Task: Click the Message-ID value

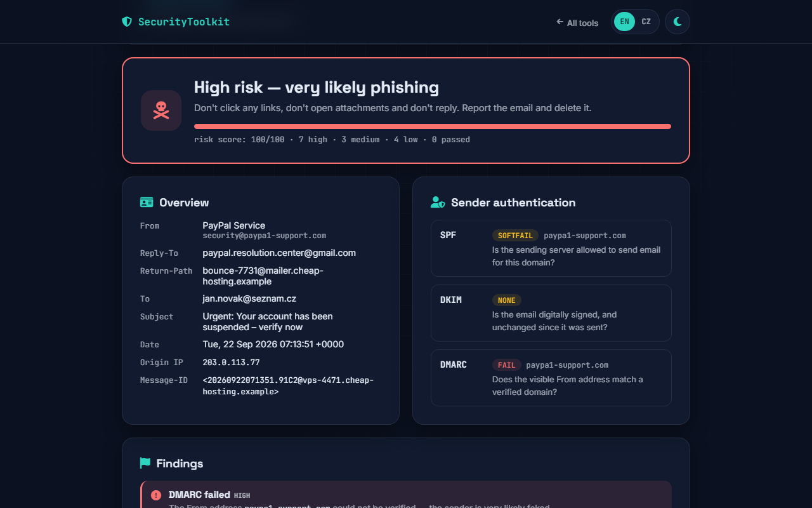Action: click(288, 386)
